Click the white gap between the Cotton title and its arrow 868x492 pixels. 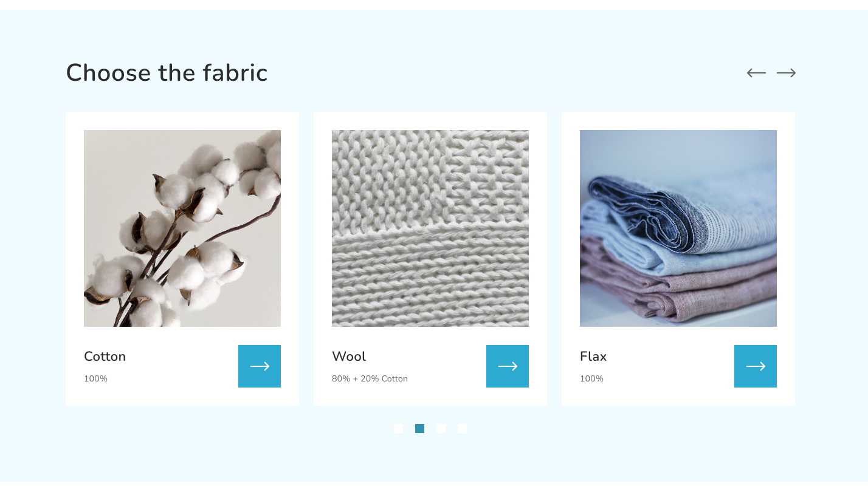coord(182,366)
